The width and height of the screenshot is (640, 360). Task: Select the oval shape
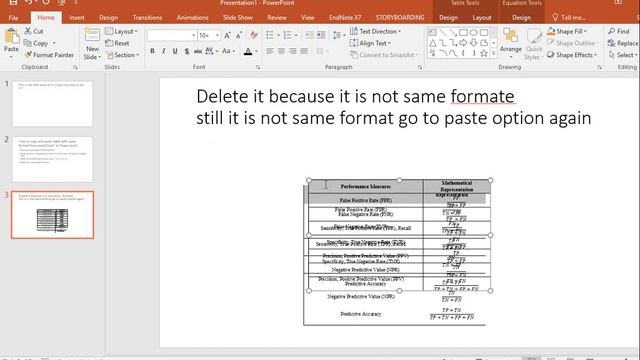coord(473,32)
